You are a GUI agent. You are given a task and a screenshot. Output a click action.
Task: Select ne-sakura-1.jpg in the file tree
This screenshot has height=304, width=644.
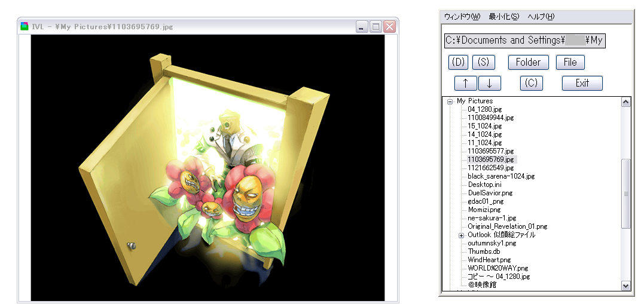(x=492, y=218)
